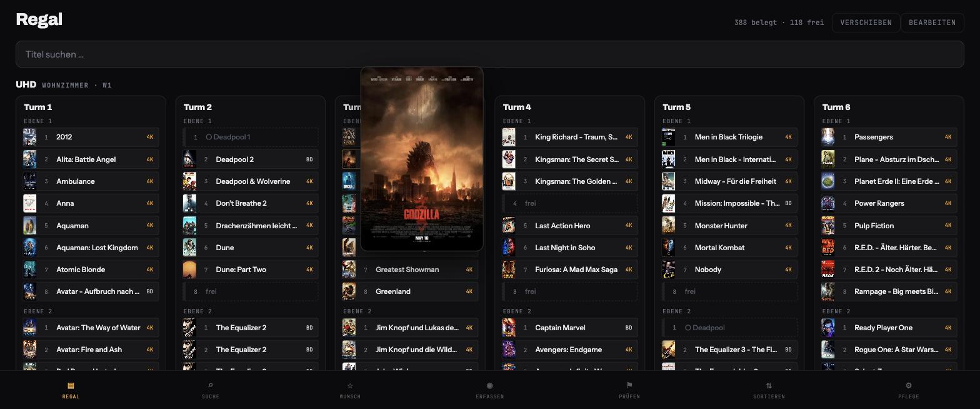Click the Dune: Part Two cover thumbnail
Image resolution: width=980 pixels, height=409 pixels.
coord(189,270)
